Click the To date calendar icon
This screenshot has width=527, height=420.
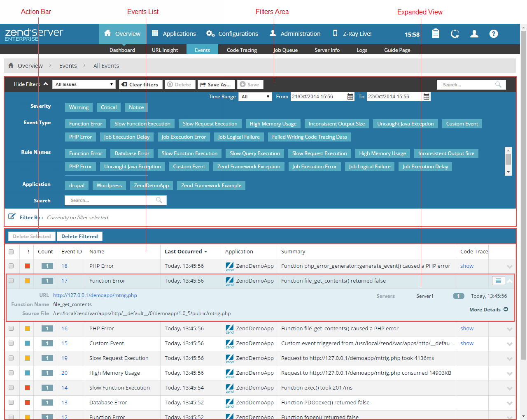426,97
